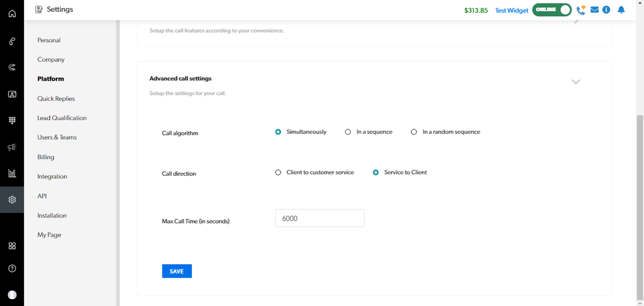
Task: Click the $313.85 account balance
Action: (x=476, y=11)
